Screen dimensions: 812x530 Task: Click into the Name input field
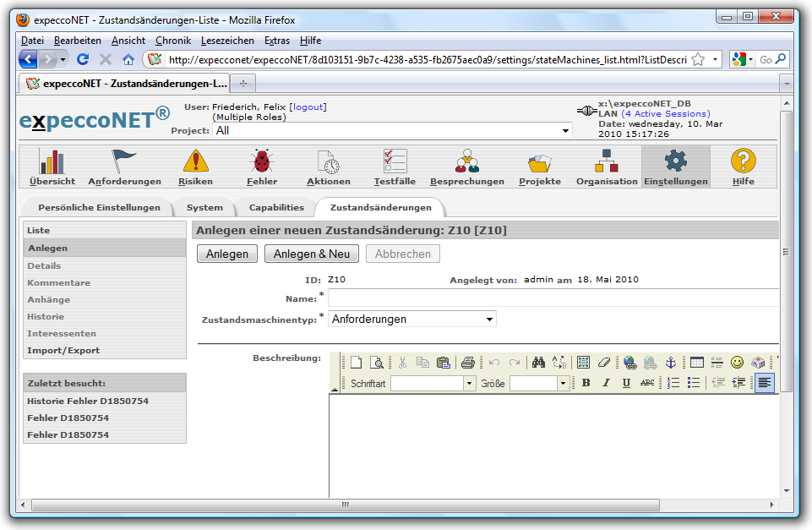click(x=549, y=298)
